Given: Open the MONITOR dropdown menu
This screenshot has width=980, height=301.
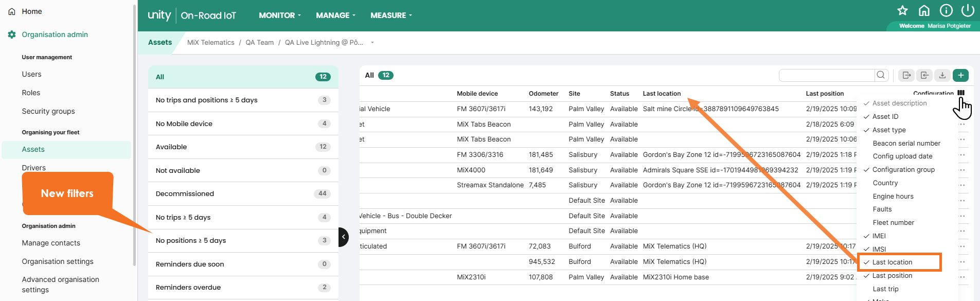Looking at the screenshot, I should point(280,15).
